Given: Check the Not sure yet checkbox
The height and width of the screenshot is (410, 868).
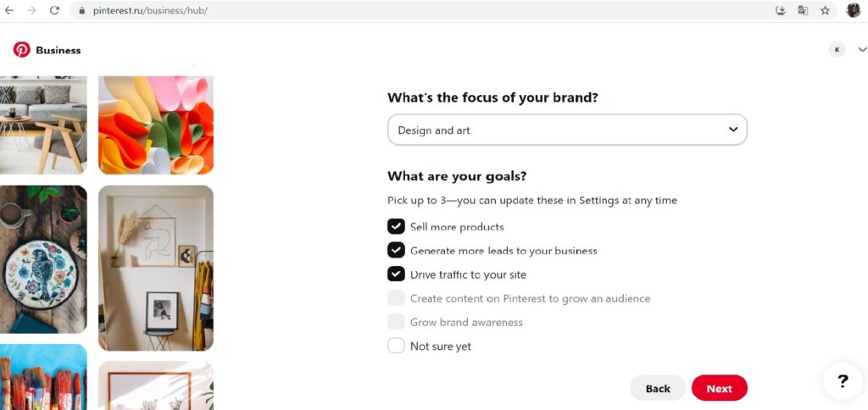Looking at the screenshot, I should 396,346.
